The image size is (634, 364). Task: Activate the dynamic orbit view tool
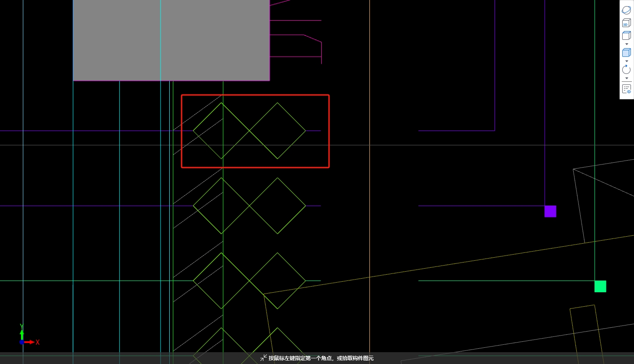point(626,10)
